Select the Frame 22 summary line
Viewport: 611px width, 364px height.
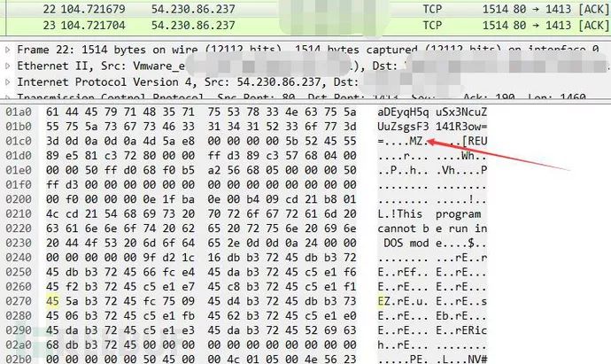coord(308,50)
